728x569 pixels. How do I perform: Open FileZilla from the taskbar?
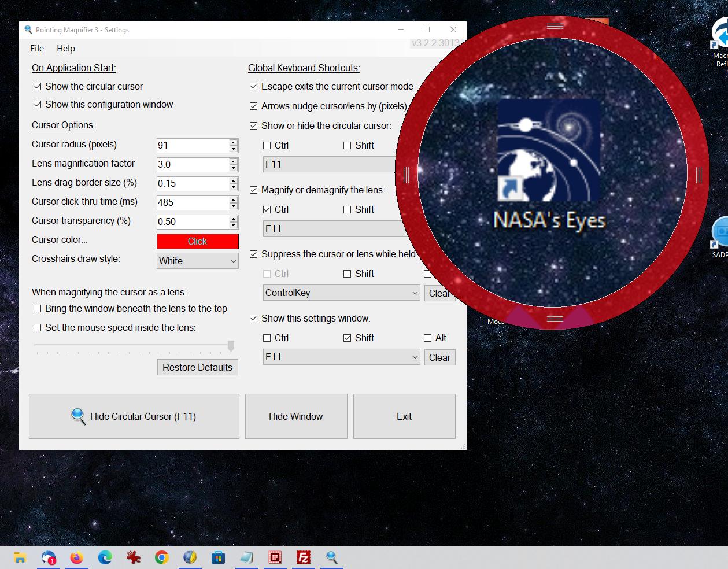pos(303,557)
